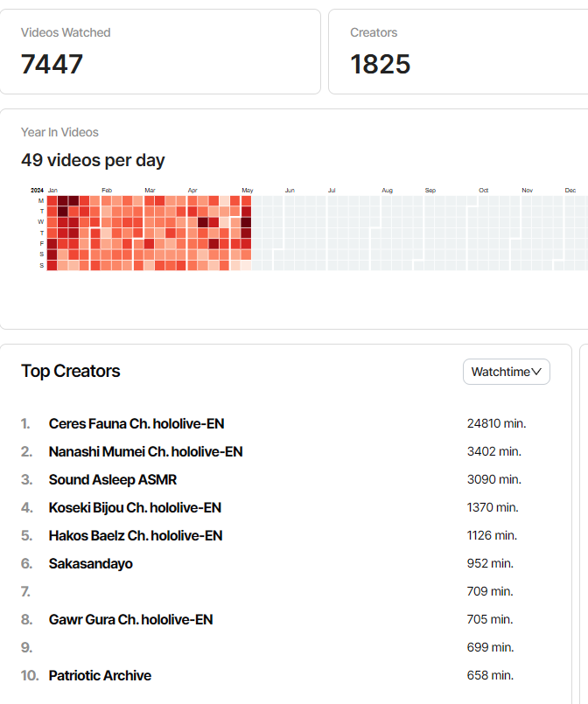Click the Year In Videos label

(x=59, y=132)
